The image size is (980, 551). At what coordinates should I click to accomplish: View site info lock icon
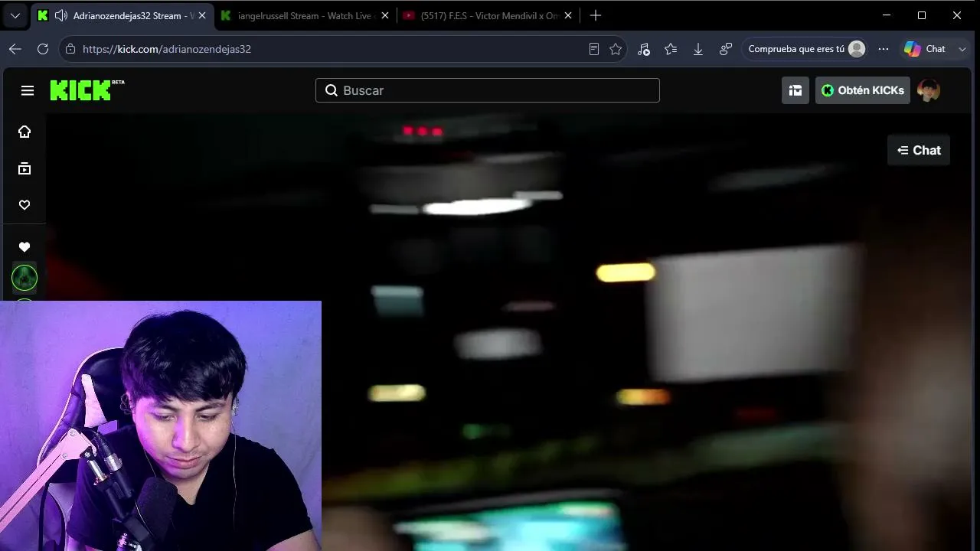tap(70, 49)
